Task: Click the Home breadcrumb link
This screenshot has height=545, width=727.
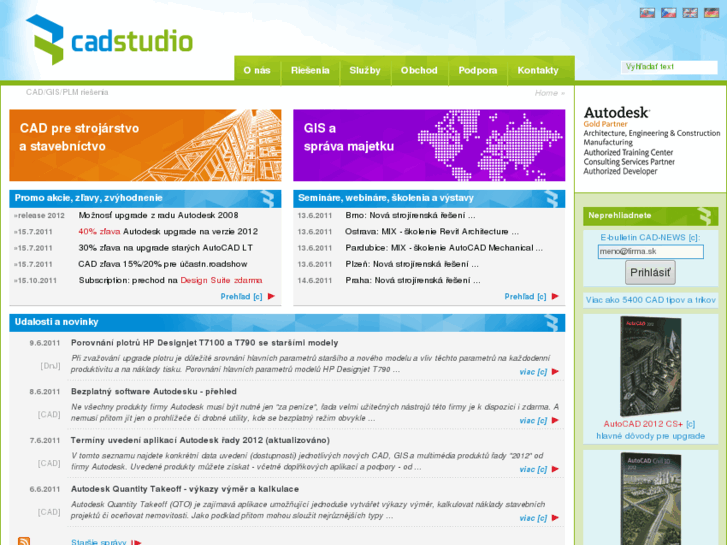Action: point(546,93)
